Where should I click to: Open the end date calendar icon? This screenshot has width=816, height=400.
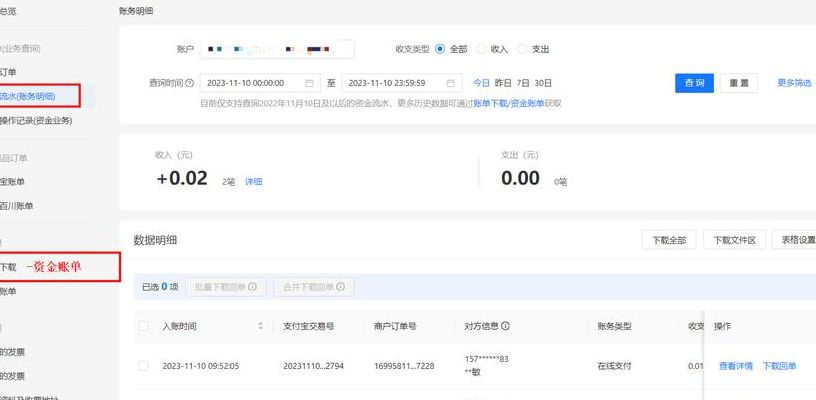[451, 83]
